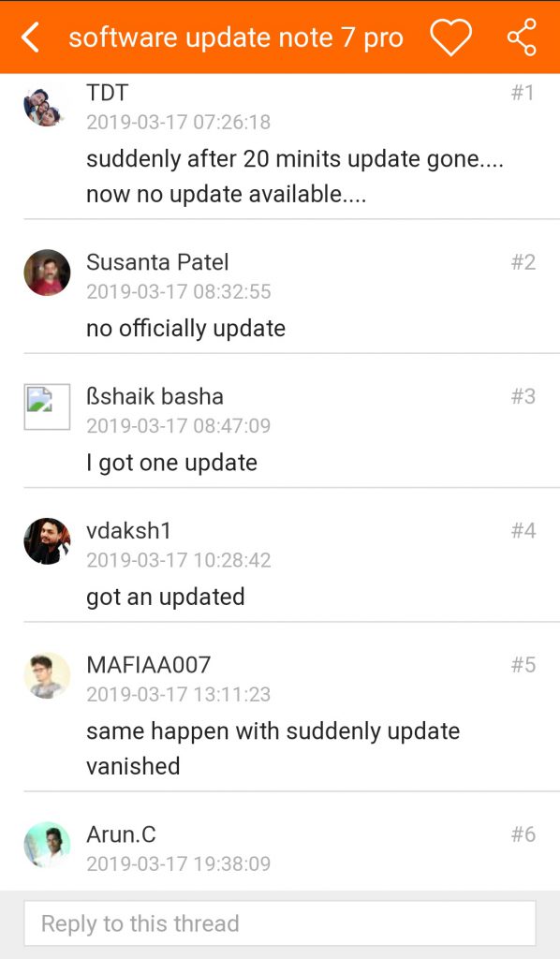560x959 pixels.
Task: Tap the back arrow in the header
Action: tap(30, 37)
